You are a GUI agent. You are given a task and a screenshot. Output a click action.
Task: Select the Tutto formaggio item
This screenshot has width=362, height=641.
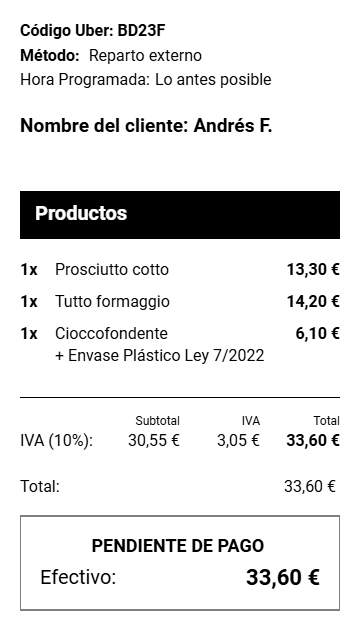(x=112, y=302)
